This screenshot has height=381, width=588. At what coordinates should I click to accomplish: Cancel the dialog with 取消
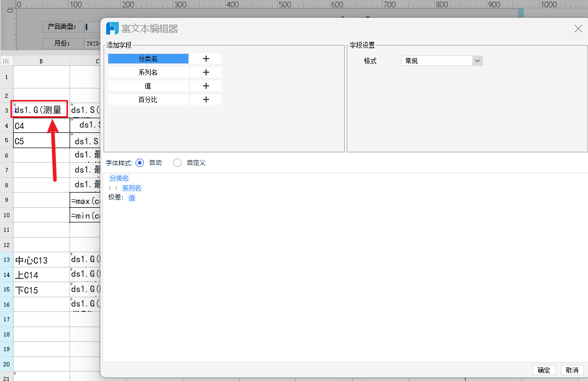click(572, 370)
